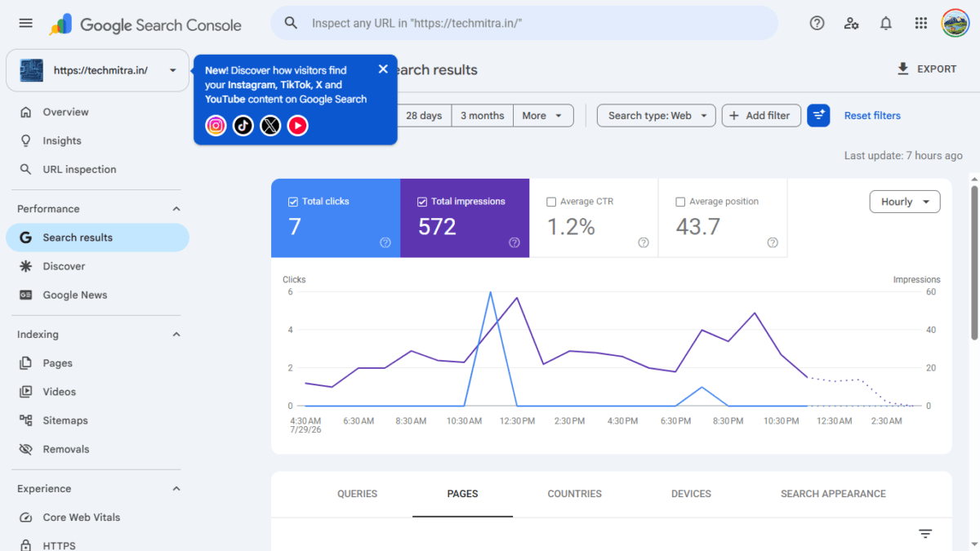
Task: Open URL inspection in the sidebar
Action: [97, 169]
